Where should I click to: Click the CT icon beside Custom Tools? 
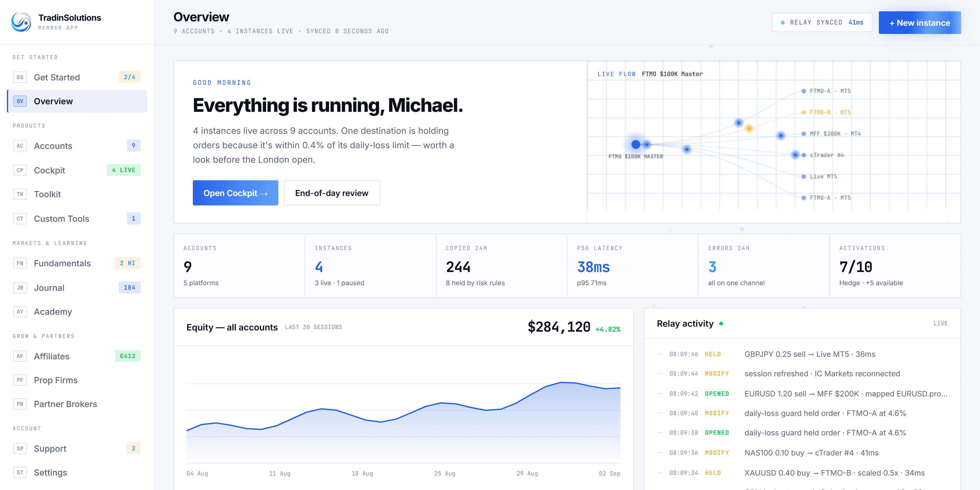(20, 218)
